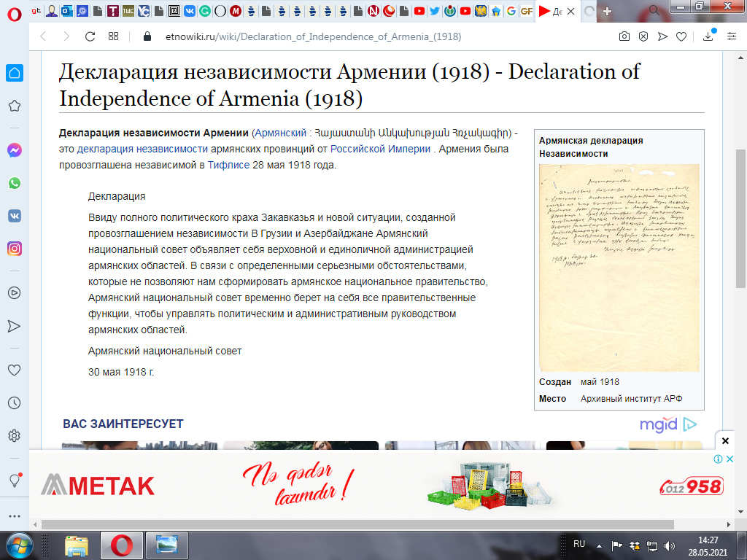Image resolution: width=747 pixels, height=560 pixels.
Task: Close the bottom banner with black X
Action: coord(725,441)
